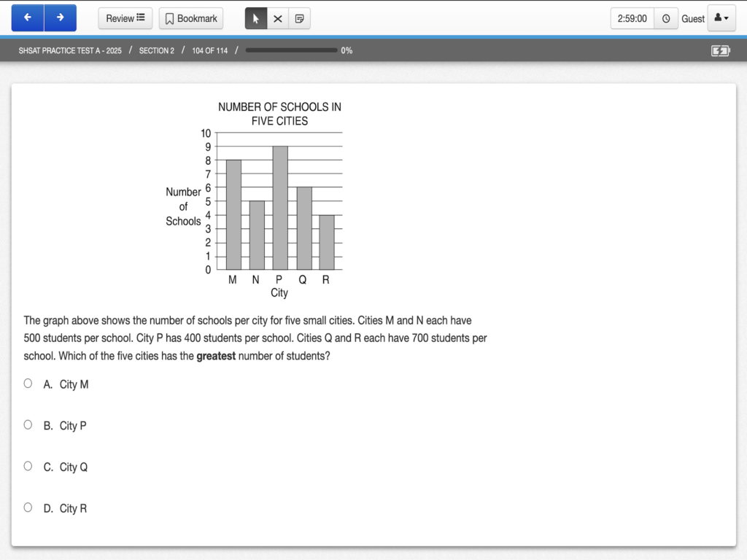
Task: Open the notes annotation tool
Action: point(299,18)
